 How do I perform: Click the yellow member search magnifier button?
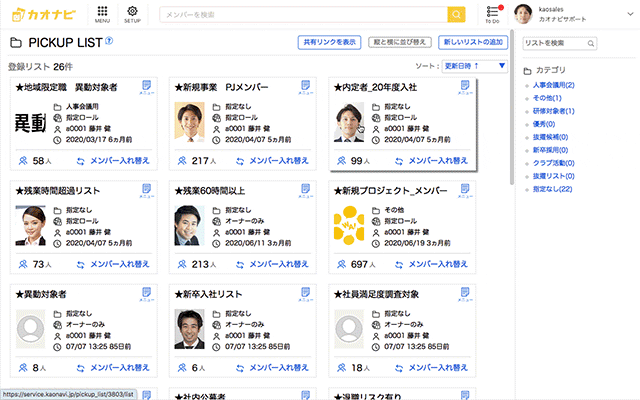pyautogui.click(x=456, y=14)
